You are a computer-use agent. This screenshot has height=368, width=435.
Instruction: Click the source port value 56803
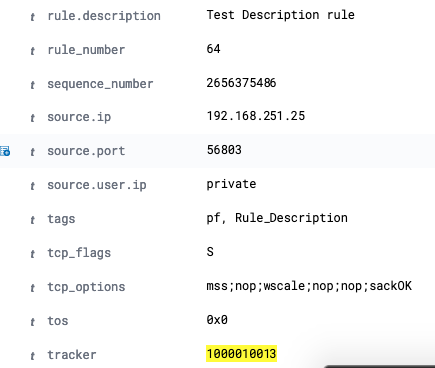pyautogui.click(x=224, y=150)
